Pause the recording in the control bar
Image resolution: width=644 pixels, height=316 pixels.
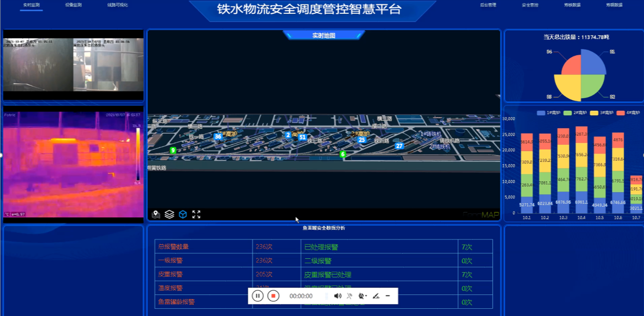258,296
